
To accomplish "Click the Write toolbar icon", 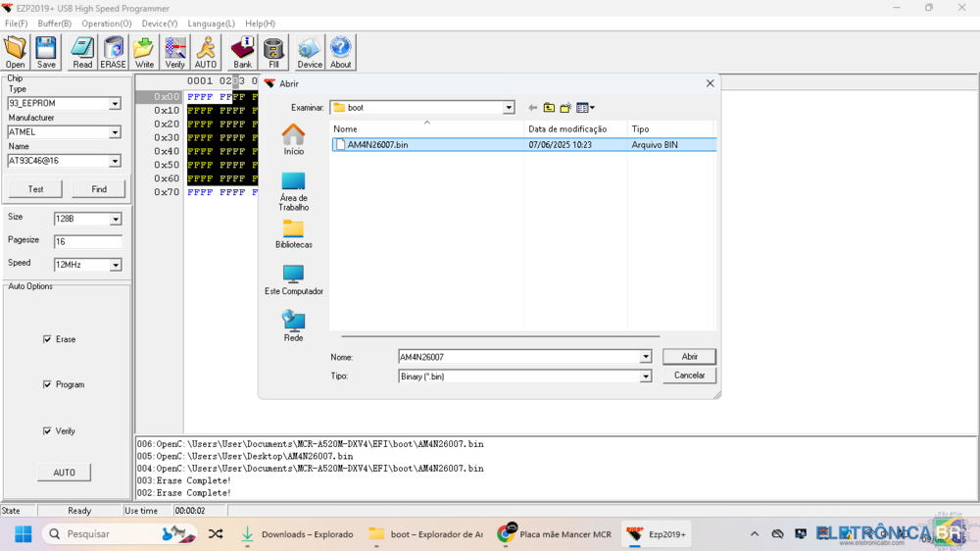I will coord(144,52).
